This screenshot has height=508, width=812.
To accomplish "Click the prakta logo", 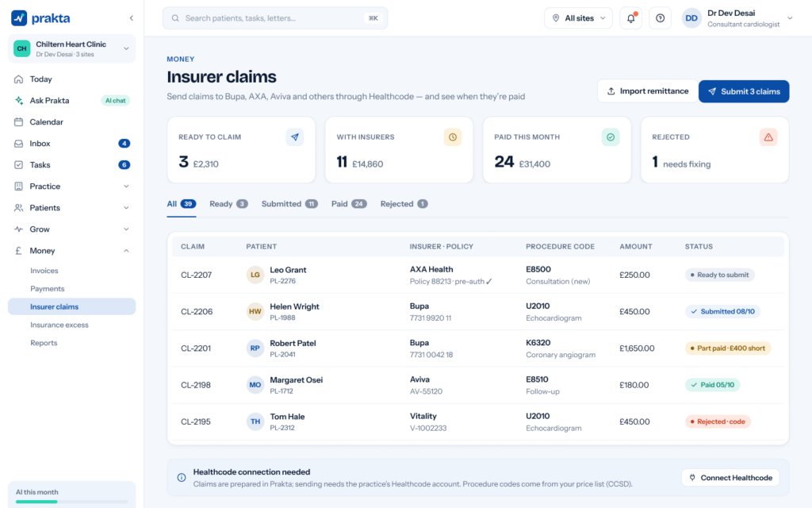I will [41, 18].
